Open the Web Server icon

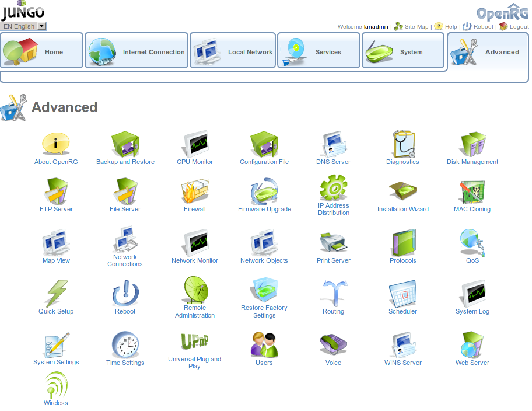coord(473,344)
